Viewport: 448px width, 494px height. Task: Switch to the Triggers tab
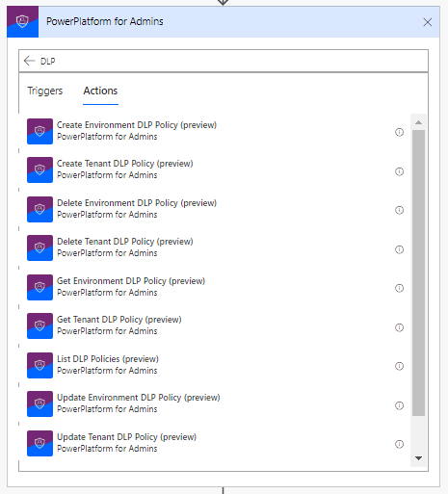pos(45,91)
